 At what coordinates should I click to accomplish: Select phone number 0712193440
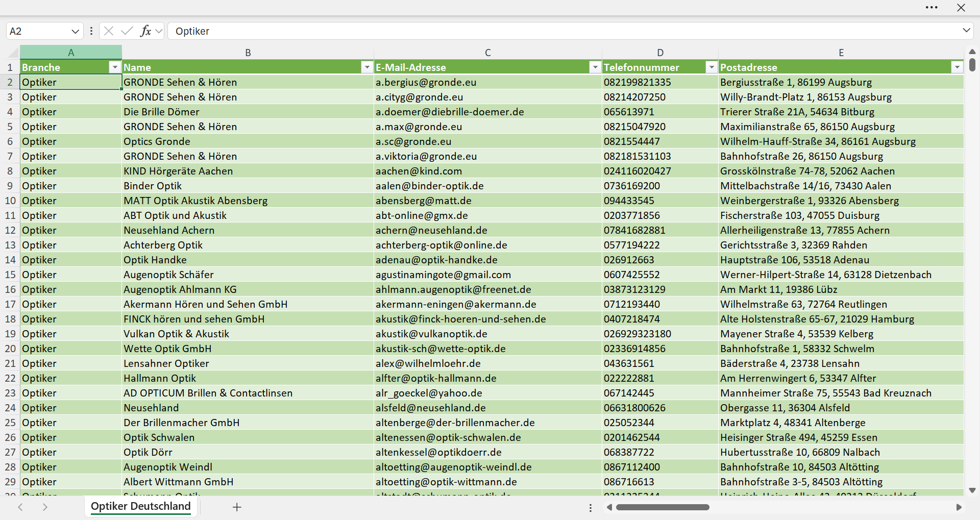tap(660, 304)
